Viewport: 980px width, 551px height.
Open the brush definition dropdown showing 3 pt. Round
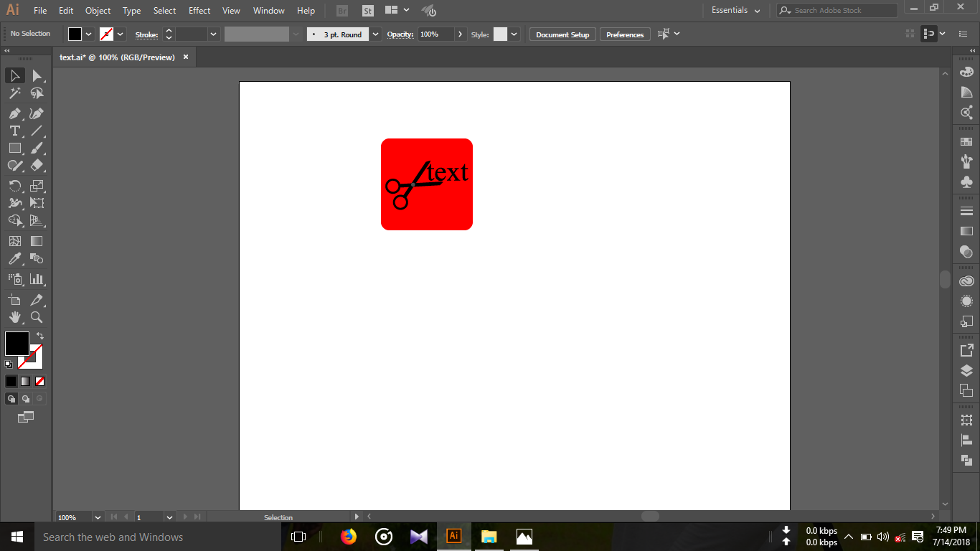375,34
